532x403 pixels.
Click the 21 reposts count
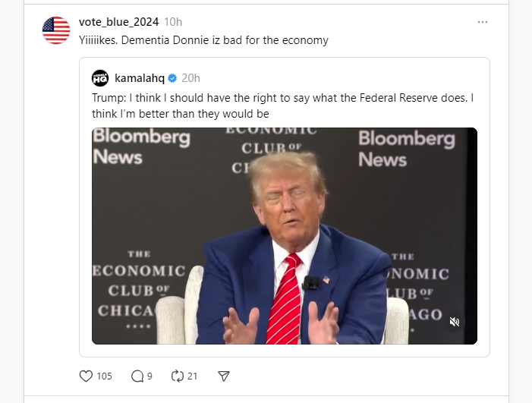[x=193, y=376]
